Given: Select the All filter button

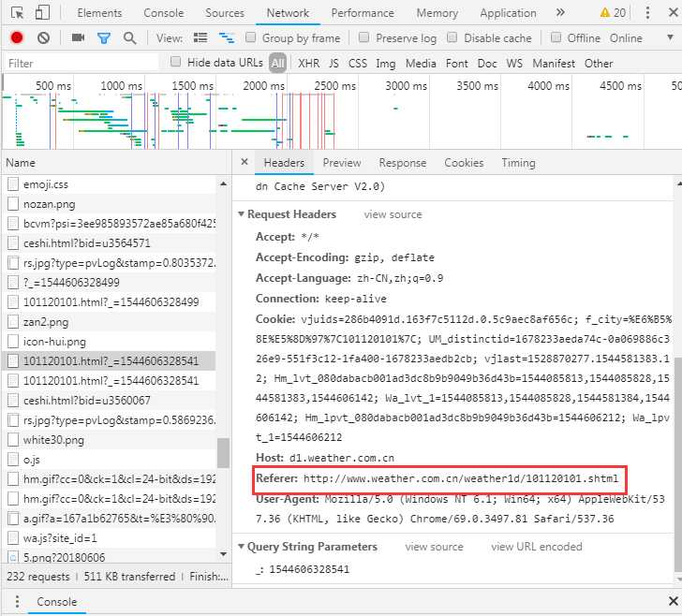Looking at the screenshot, I should [x=277, y=64].
